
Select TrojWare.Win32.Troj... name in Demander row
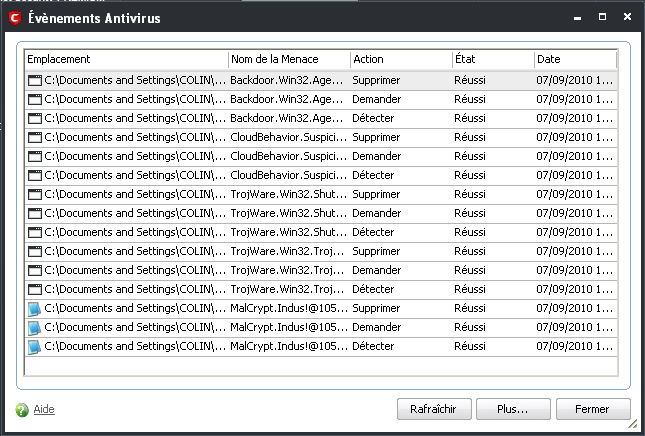coord(287,270)
